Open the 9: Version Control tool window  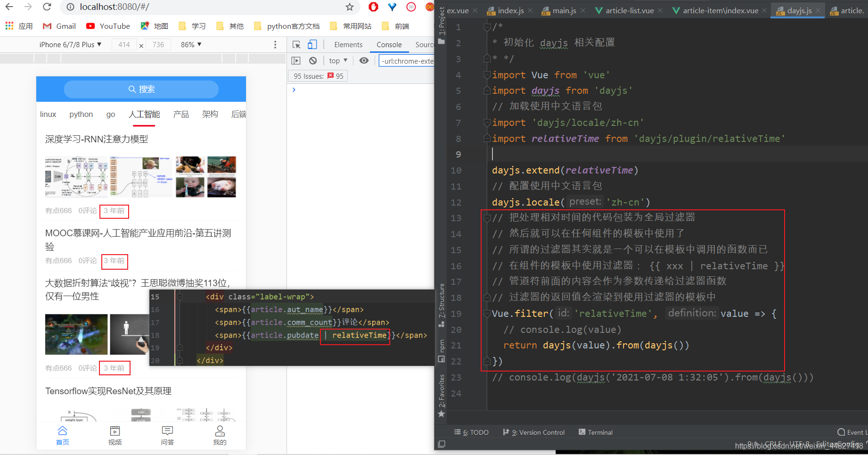coord(533,432)
